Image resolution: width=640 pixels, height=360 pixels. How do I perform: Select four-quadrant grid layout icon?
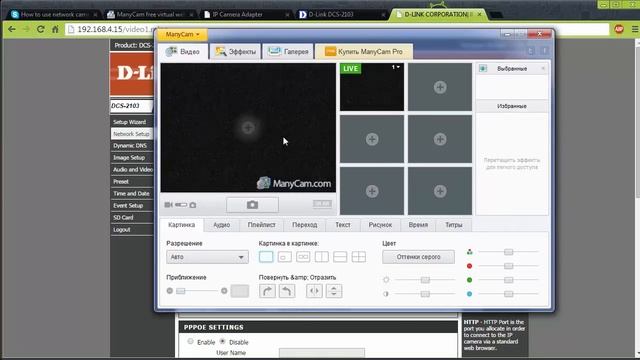coord(359,257)
